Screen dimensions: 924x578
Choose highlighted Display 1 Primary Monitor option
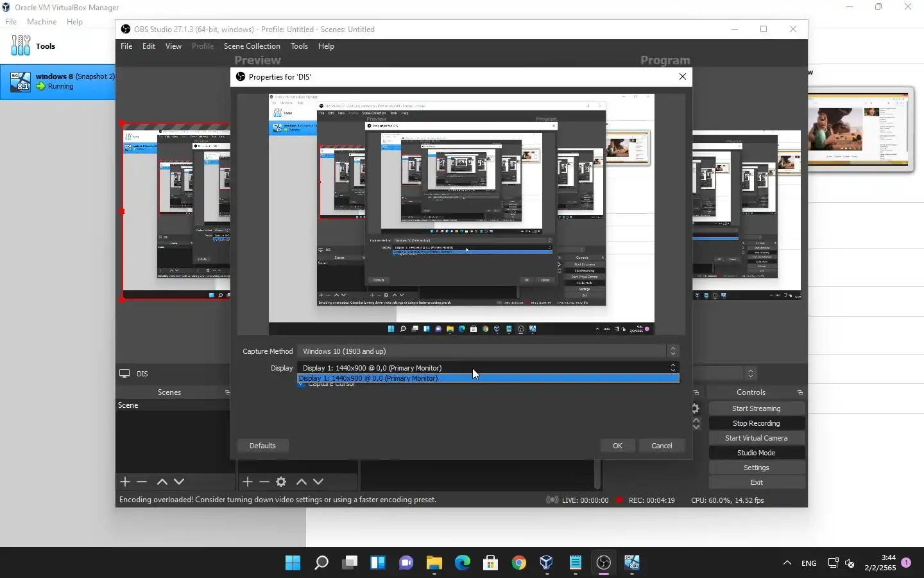click(x=488, y=378)
